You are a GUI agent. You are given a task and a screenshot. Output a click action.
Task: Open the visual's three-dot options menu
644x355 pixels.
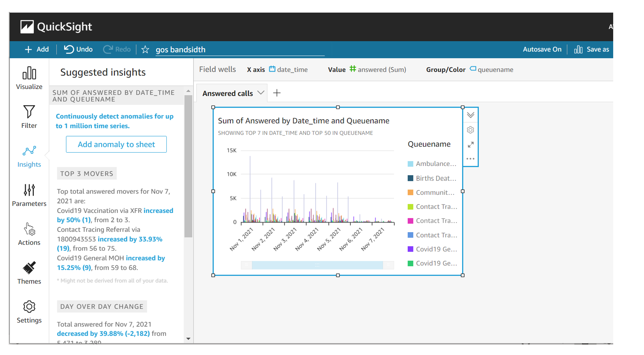tap(470, 159)
